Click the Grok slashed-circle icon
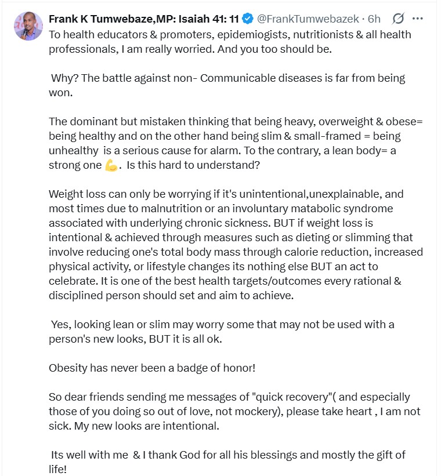The width and height of the screenshot is (448, 476). pos(398,19)
